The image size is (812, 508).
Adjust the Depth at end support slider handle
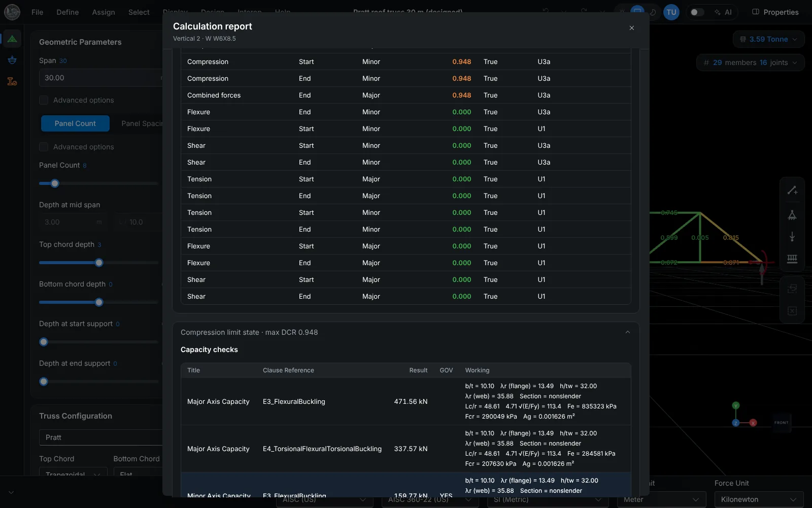(44, 382)
